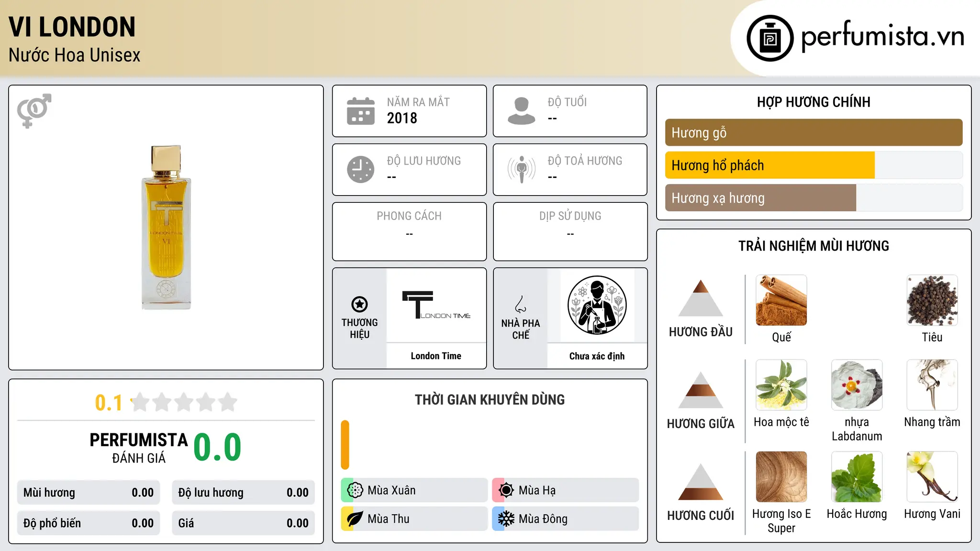The width and height of the screenshot is (980, 551).
Task: Click the Hương giữa pyramid icon
Action: click(x=701, y=390)
